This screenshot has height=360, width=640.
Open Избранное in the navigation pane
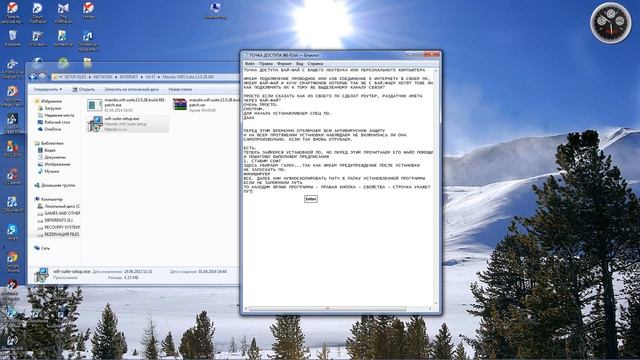[x=48, y=101]
